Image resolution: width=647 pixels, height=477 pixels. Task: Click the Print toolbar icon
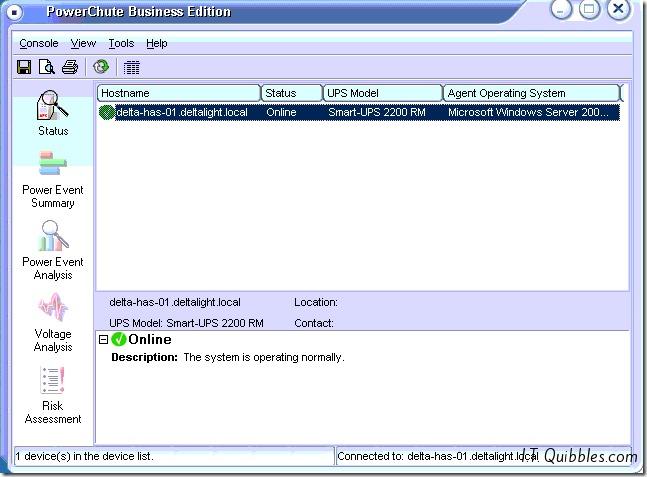click(70, 67)
